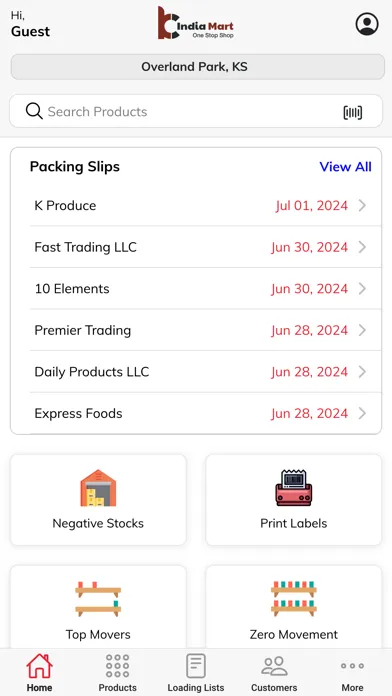Open Zero Movement shelf icon
Viewport: 392px width, 696px height.
[x=293, y=599]
